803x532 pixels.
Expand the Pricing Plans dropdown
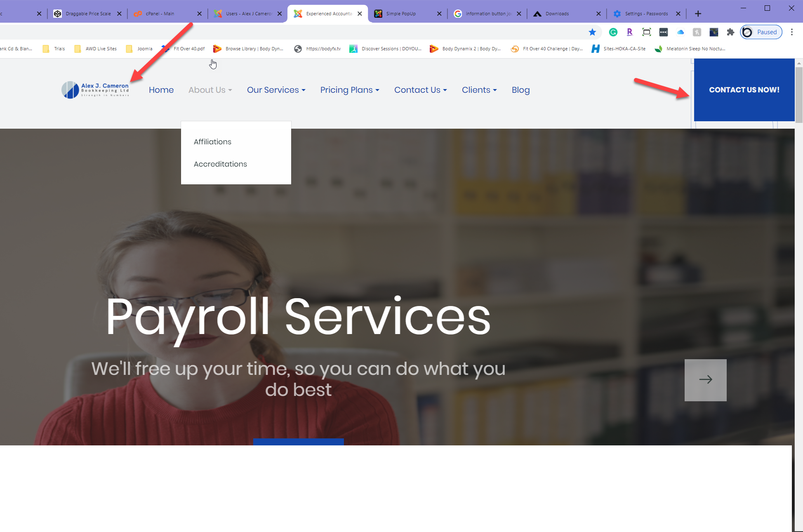(349, 90)
